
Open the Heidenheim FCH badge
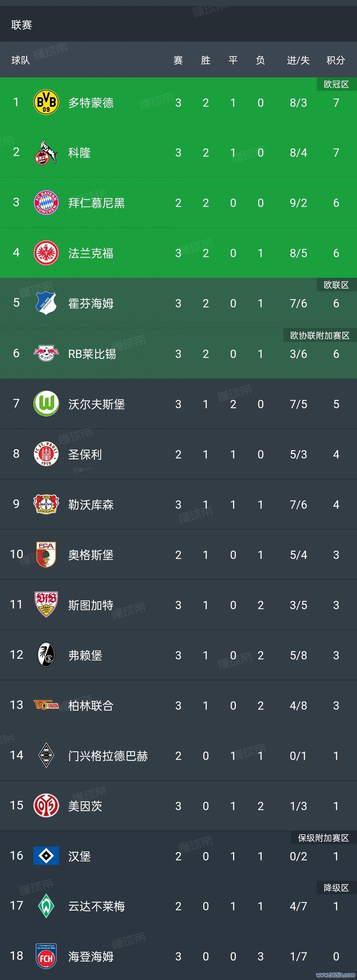[46, 956]
